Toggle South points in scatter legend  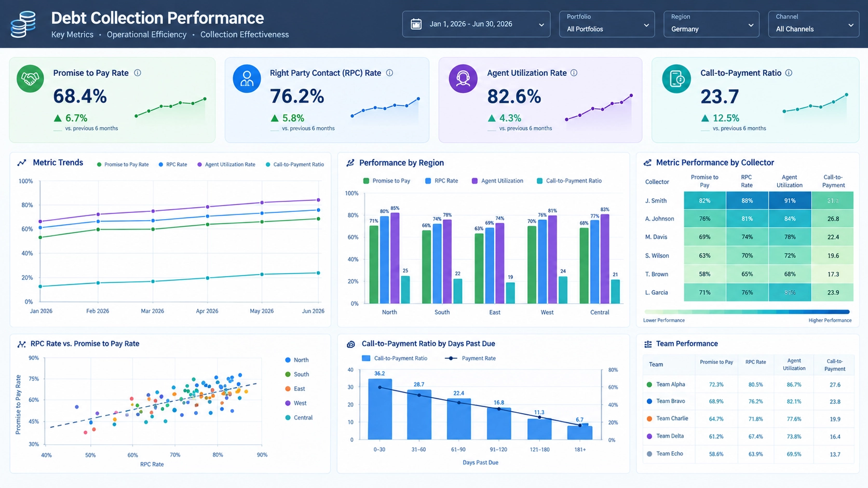297,374
